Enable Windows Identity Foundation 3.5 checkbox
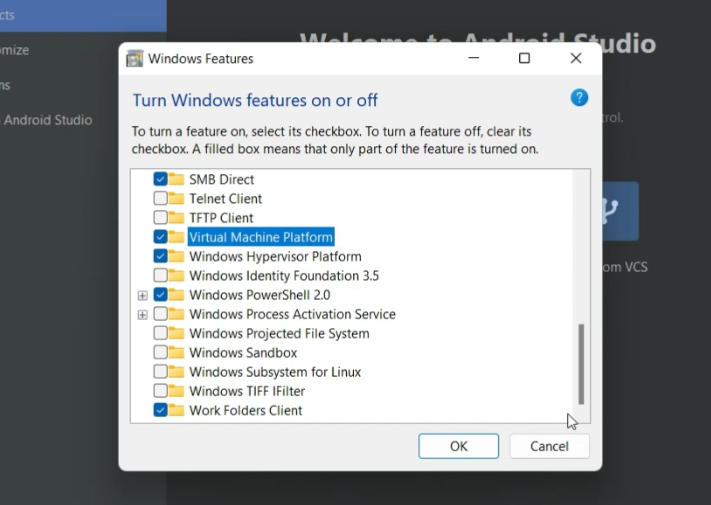The image size is (711, 505). (x=160, y=275)
